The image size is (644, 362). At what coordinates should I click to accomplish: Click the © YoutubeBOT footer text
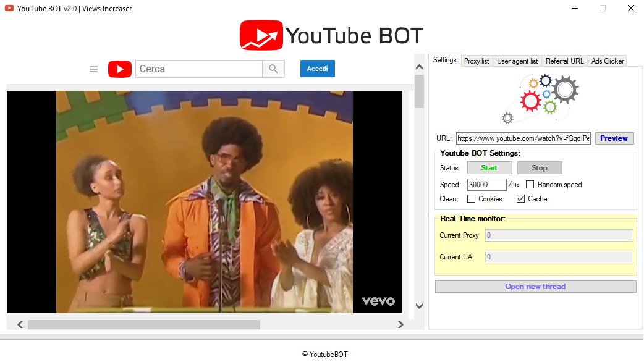(x=325, y=354)
